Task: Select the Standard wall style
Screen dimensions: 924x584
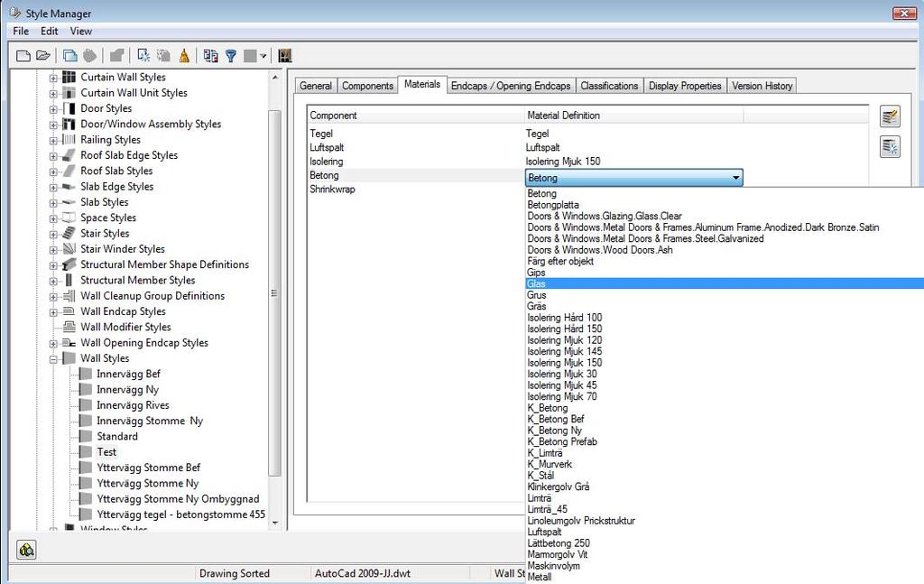Action: click(117, 437)
